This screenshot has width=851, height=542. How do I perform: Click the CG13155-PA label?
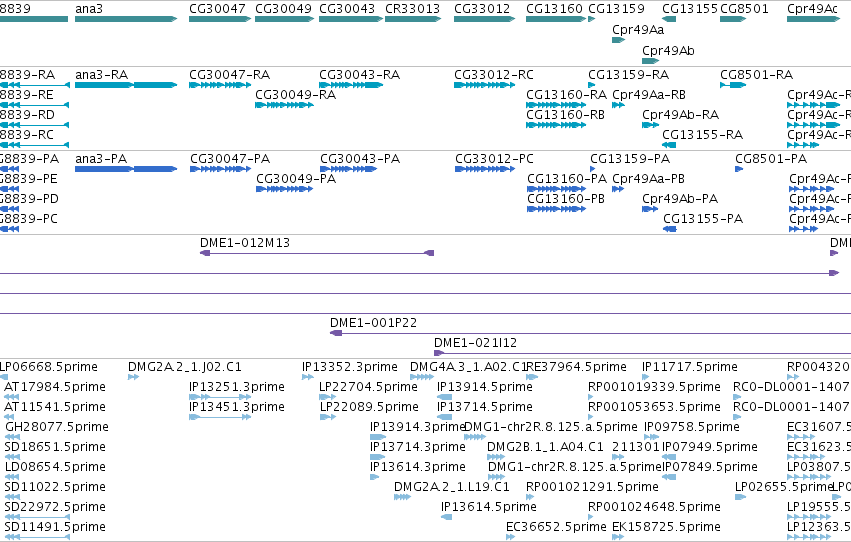(x=703, y=219)
